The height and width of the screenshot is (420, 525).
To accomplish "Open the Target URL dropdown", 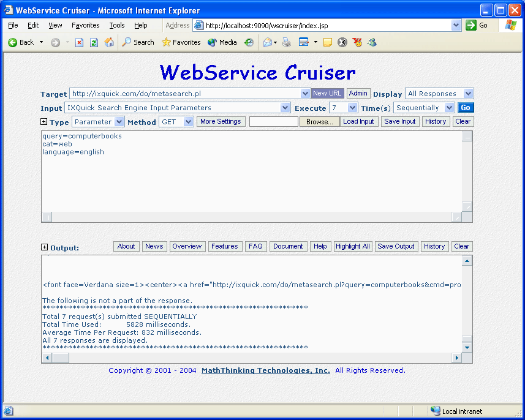I will pos(306,94).
